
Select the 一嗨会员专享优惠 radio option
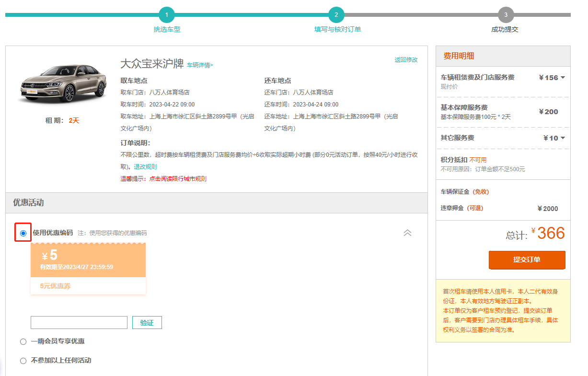coord(23,341)
